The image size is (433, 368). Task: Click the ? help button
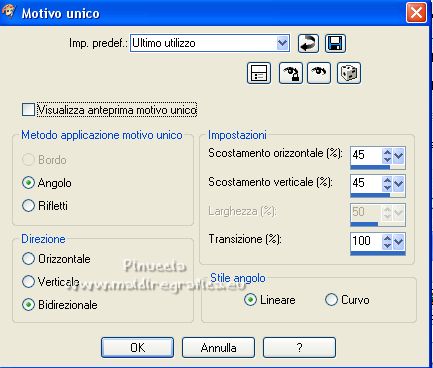tap(299, 347)
